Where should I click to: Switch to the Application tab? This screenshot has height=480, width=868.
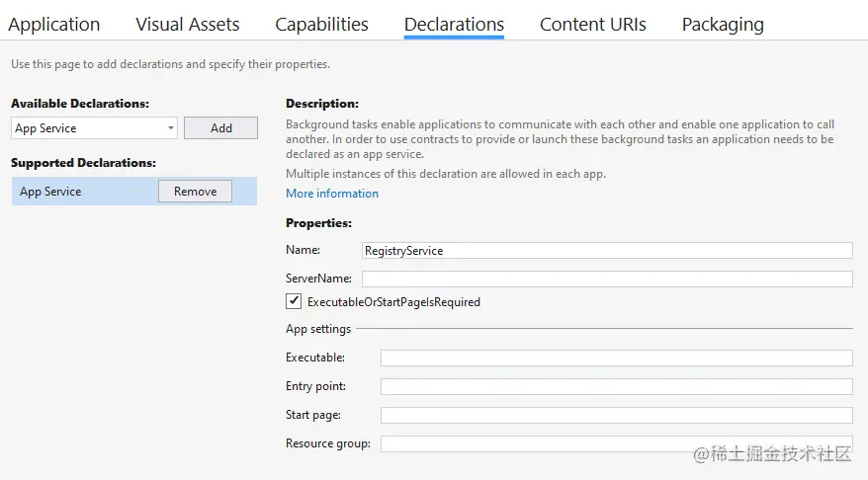point(54,25)
